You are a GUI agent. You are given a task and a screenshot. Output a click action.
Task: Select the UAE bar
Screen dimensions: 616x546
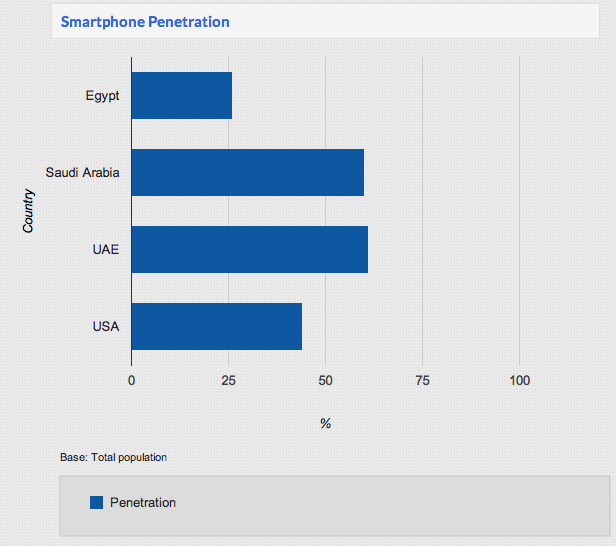coord(250,249)
